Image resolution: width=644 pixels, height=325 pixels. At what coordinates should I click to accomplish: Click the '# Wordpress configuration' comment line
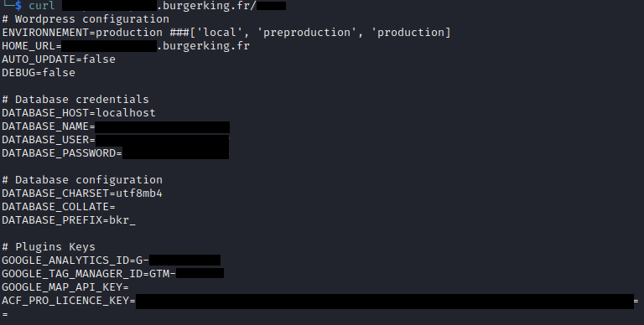(86, 19)
